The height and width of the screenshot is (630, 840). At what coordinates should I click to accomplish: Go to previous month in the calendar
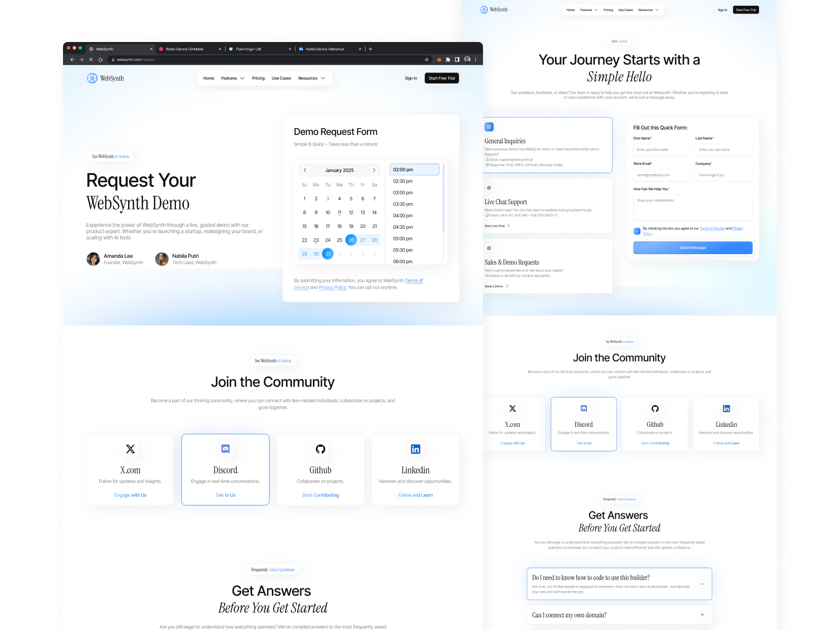(304, 170)
